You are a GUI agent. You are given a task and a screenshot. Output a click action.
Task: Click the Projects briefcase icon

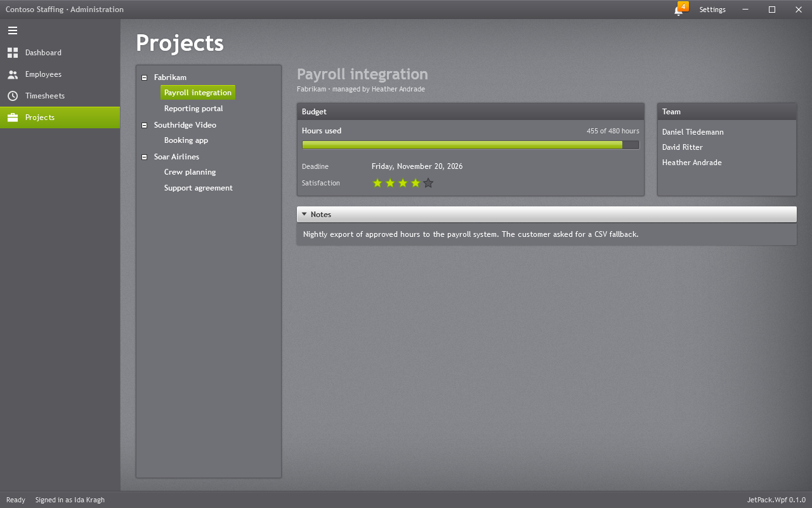click(x=13, y=117)
